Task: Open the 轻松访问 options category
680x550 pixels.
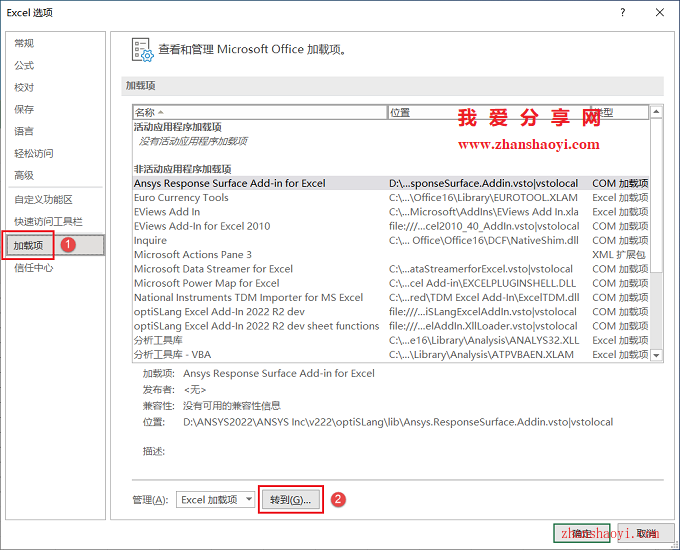Action: [x=34, y=153]
